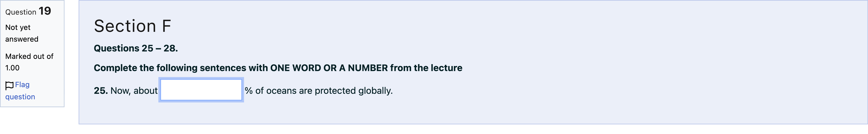Click the Marked out of text
This screenshot has width=868, height=134.
29,56
